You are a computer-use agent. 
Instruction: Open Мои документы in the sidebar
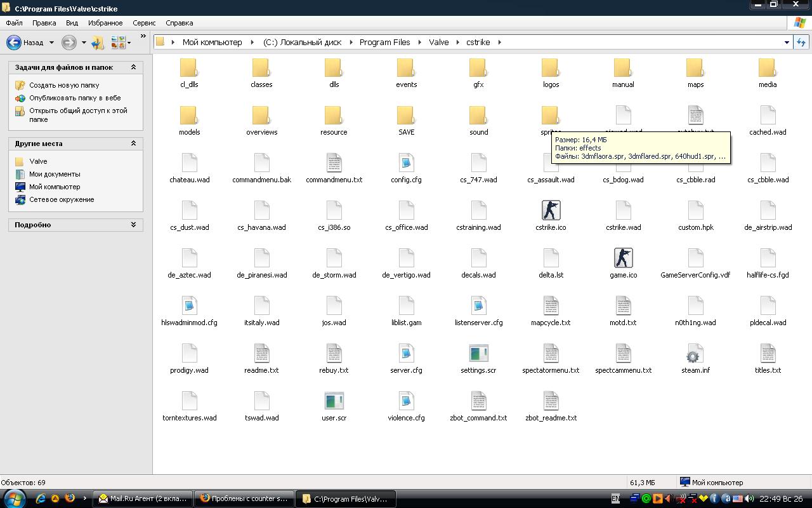click(x=55, y=174)
